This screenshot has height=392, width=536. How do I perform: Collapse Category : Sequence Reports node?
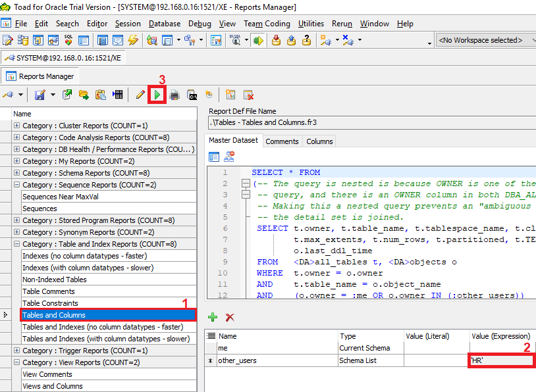pyautogui.click(x=16, y=185)
